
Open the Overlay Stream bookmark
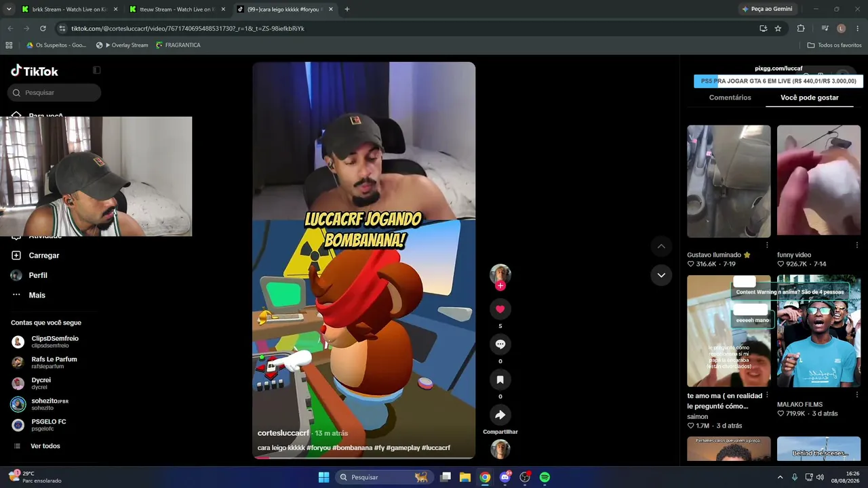click(x=122, y=45)
